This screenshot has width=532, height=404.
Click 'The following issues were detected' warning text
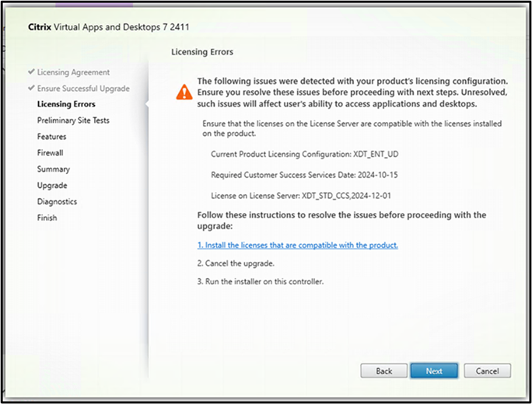coord(352,92)
